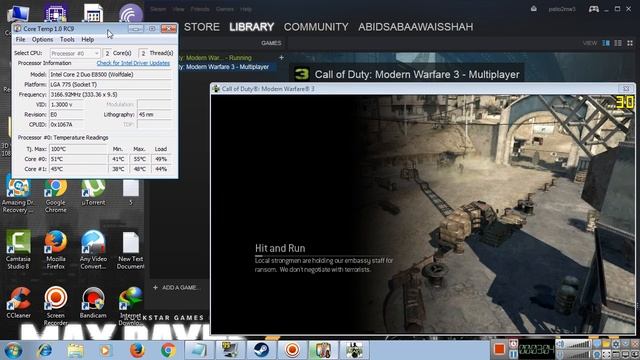Open Internet Download Manager desktop shortcut
The height and width of the screenshot is (360, 640).
(131, 305)
